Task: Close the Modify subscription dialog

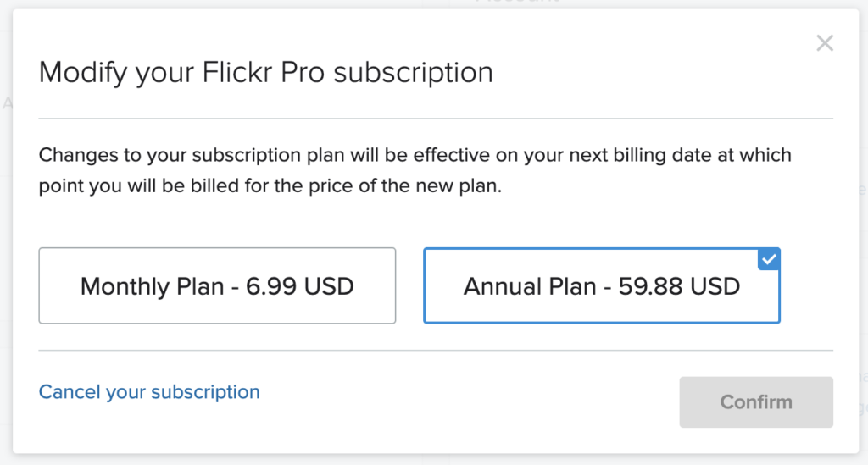Action: pos(825,43)
